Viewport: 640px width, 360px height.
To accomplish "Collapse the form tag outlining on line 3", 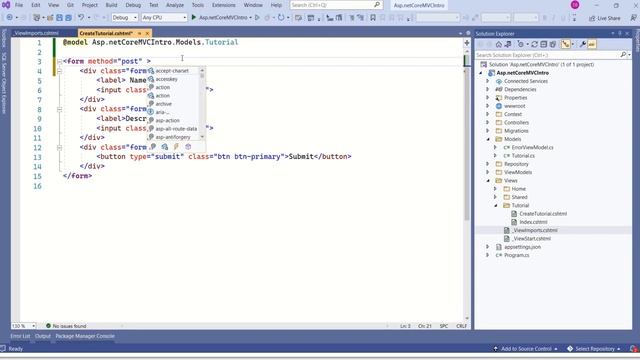I will coord(60,62).
